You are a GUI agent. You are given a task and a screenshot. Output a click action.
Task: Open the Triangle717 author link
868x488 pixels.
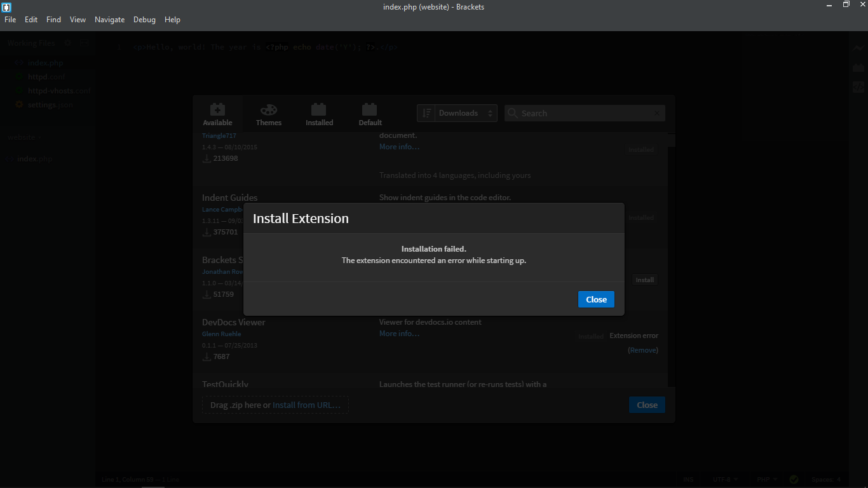[x=219, y=136]
